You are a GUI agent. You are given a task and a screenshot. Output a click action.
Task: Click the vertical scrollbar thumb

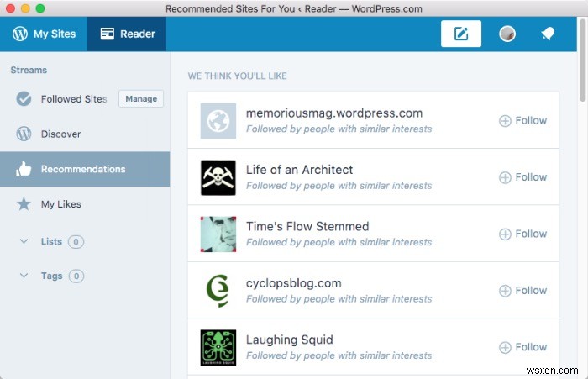tap(582, 60)
